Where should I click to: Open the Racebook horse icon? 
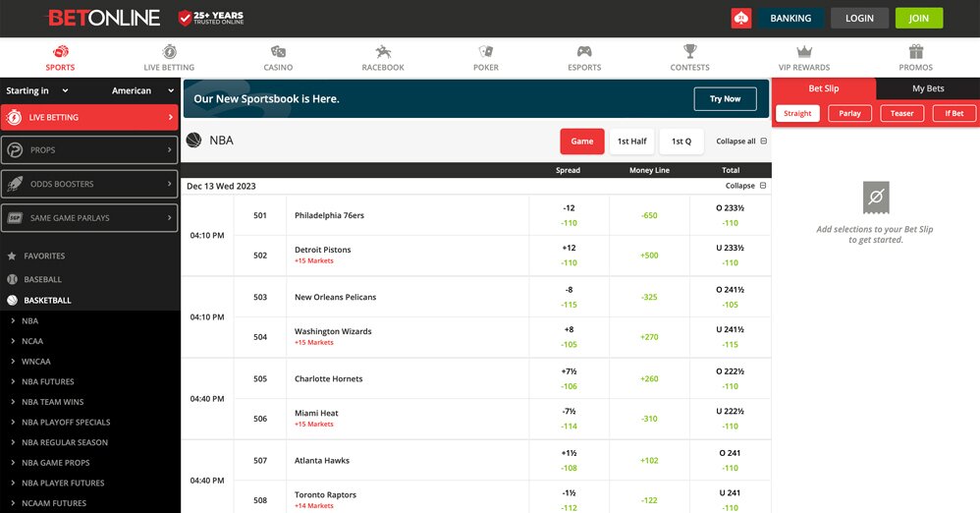pos(383,51)
